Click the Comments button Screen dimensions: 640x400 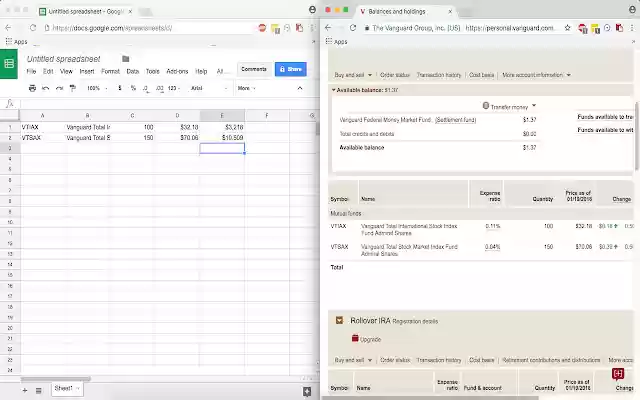tap(253, 69)
